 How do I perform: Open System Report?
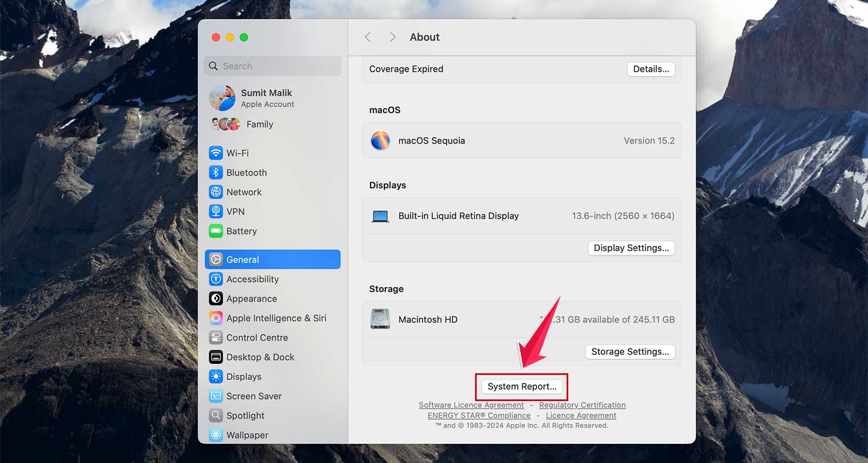coord(521,386)
